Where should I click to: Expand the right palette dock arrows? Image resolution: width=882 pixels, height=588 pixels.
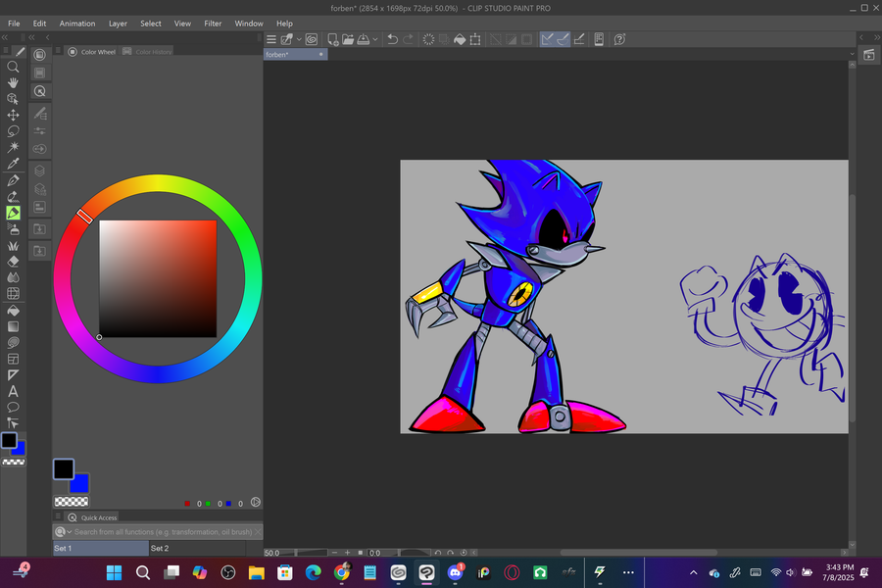(877, 37)
